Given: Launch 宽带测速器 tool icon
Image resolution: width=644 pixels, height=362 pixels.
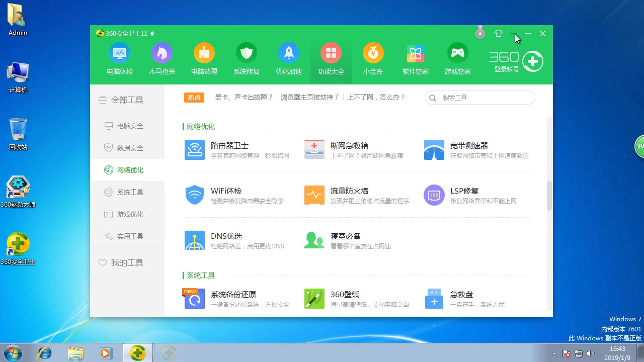Looking at the screenshot, I should click(434, 150).
